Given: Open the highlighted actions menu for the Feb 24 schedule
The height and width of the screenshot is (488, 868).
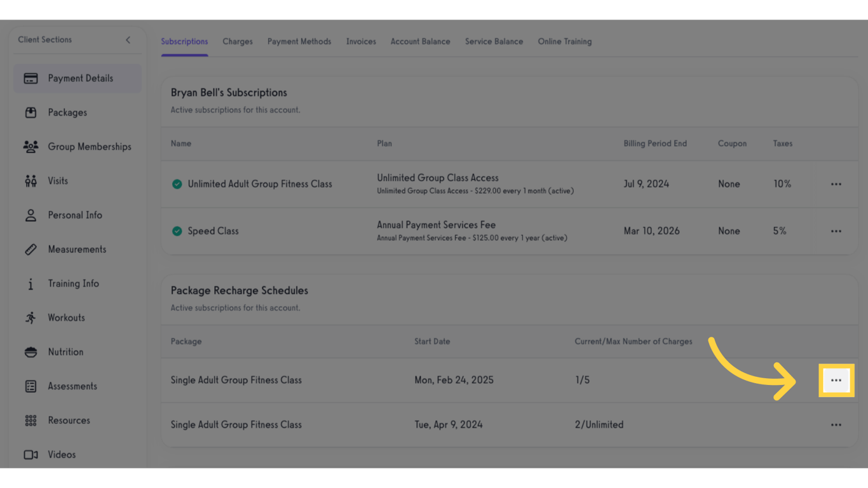Looking at the screenshot, I should coord(836,380).
